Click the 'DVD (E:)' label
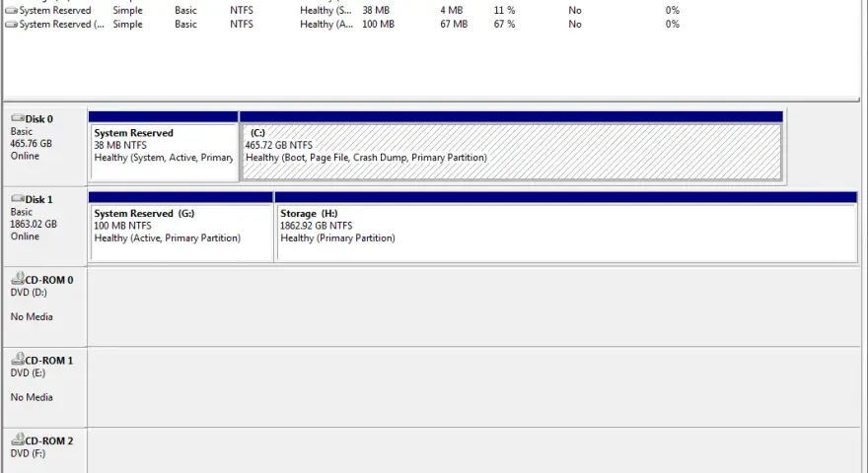Screen dimensions: 868x473 pyautogui.click(x=29, y=372)
